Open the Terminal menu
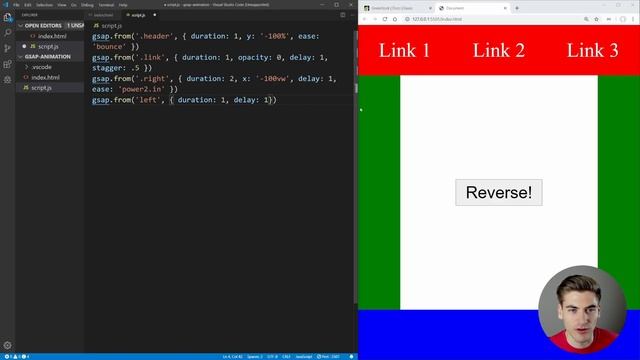640x360 pixels. [x=106, y=5]
